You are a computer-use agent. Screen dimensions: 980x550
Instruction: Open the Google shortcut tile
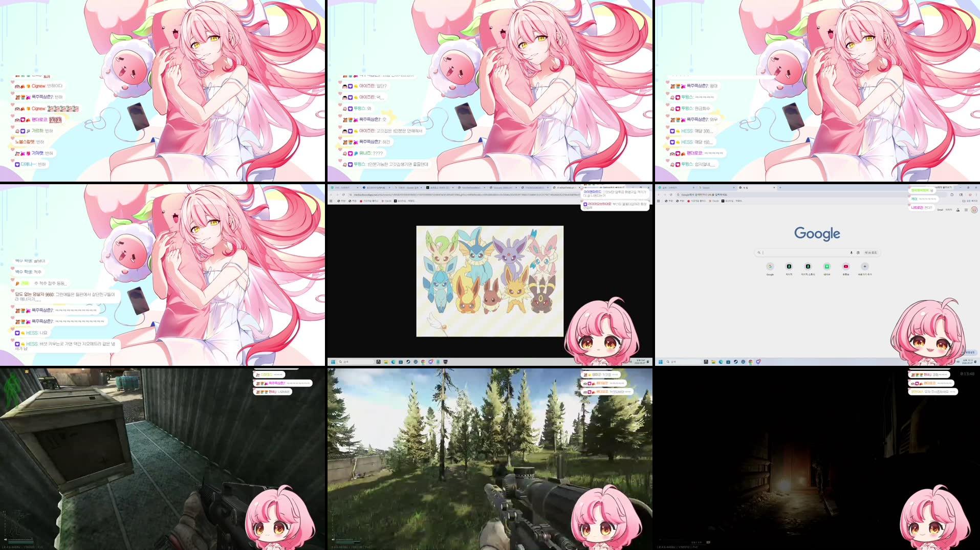pyautogui.click(x=770, y=268)
